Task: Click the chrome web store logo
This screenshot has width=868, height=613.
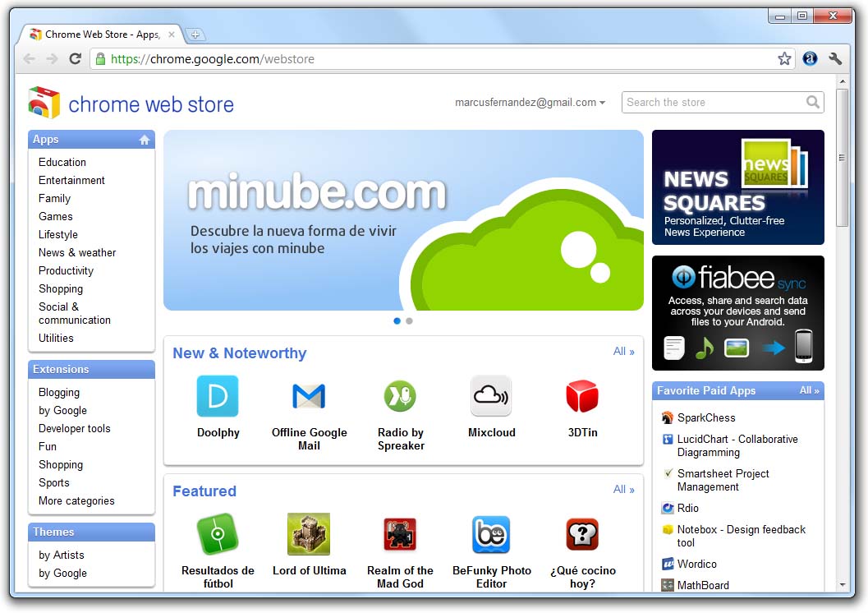Action: (x=131, y=104)
